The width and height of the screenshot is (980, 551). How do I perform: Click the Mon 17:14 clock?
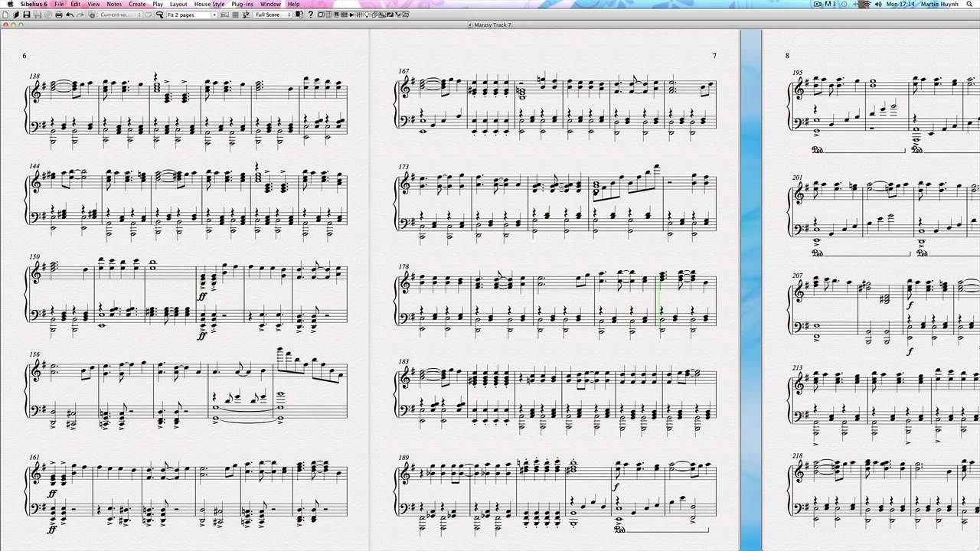pyautogui.click(x=900, y=4)
